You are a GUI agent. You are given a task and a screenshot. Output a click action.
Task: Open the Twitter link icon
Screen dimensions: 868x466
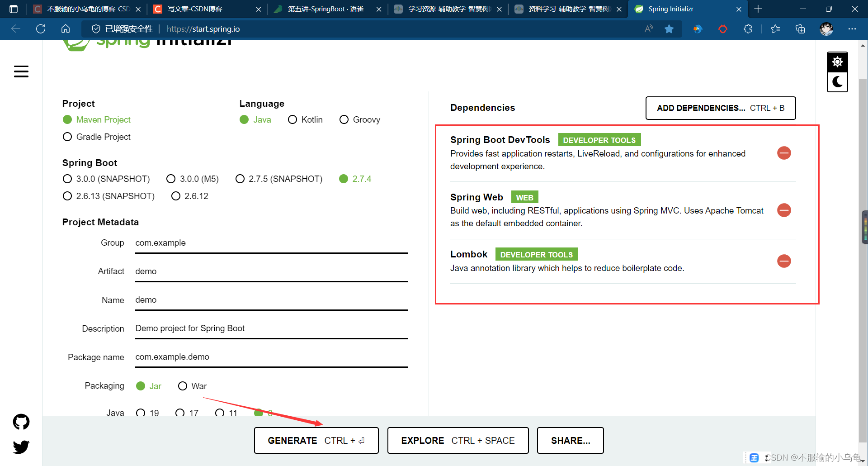tap(21, 447)
